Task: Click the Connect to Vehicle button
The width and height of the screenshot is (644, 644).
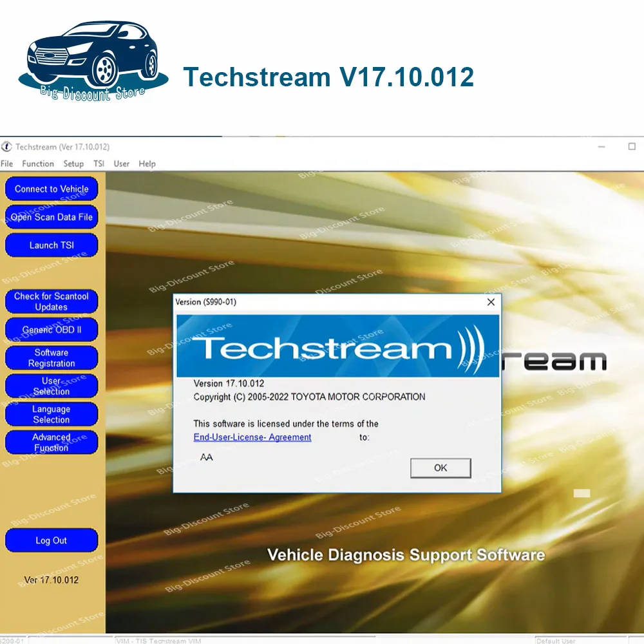Action: click(52, 189)
